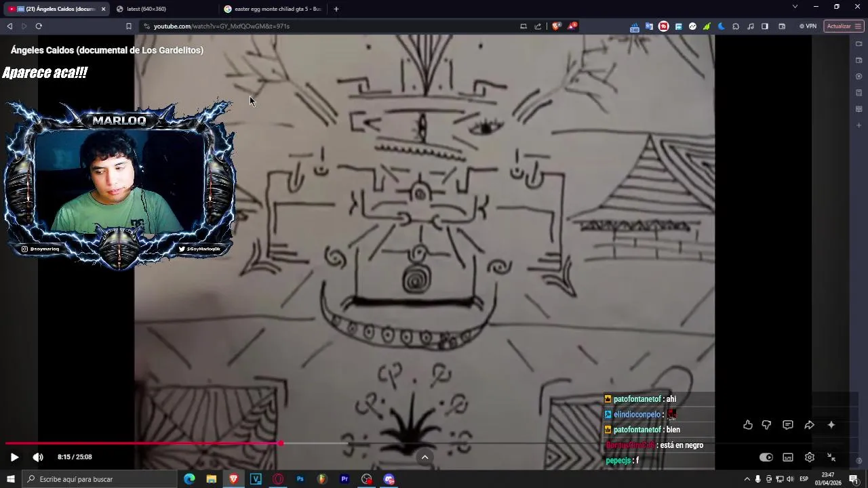Open the extensions puzzle icon
The image size is (868, 488).
pos(736,26)
